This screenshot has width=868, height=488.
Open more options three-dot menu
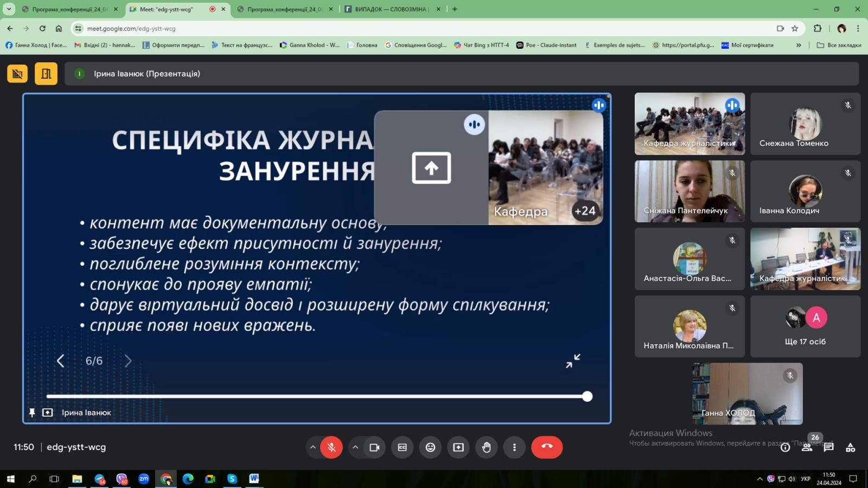point(514,447)
